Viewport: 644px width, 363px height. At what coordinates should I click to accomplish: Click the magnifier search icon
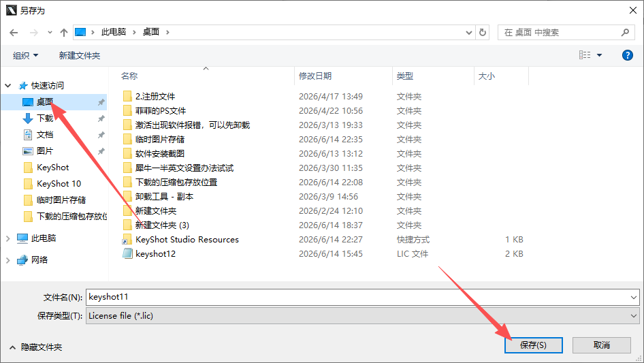click(625, 32)
